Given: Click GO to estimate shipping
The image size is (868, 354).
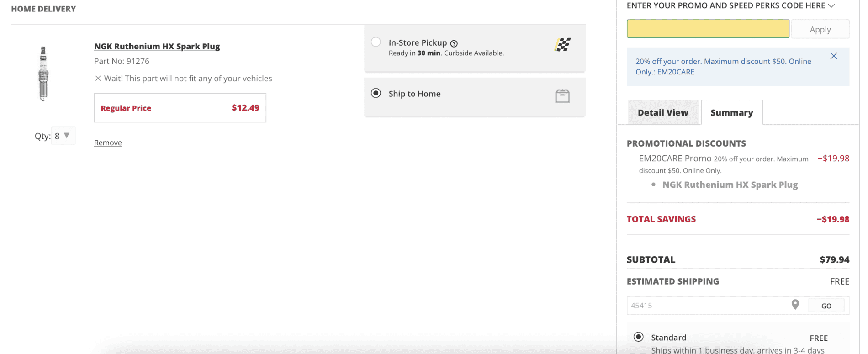Looking at the screenshot, I should [x=826, y=306].
